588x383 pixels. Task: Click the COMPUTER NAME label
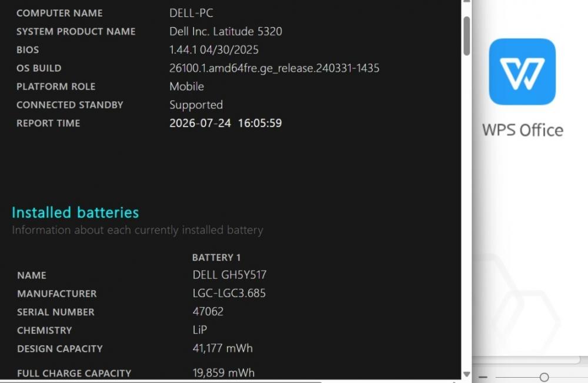coord(59,13)
